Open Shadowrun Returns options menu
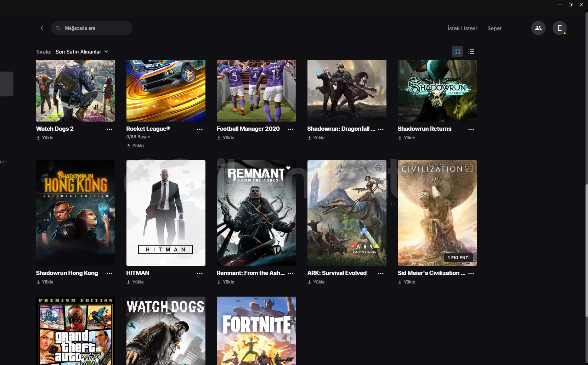This screenshot has width=588, height=365. 471,129
